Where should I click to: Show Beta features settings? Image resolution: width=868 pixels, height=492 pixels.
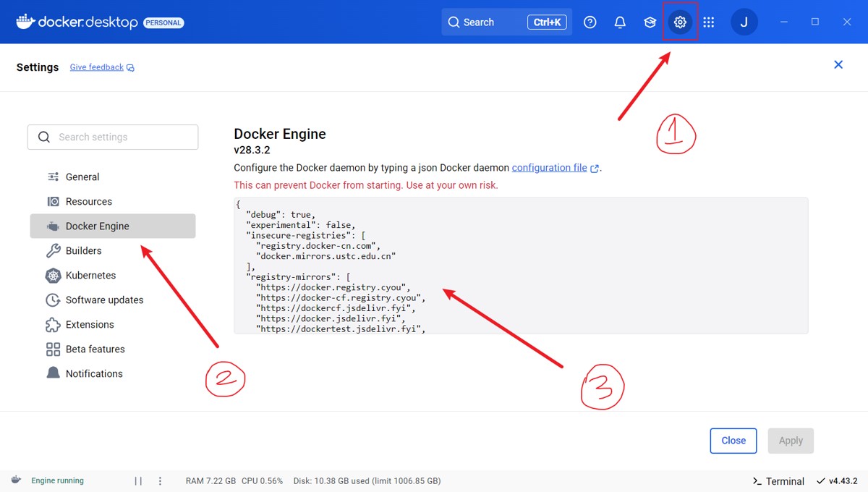[x=95, y=349]
